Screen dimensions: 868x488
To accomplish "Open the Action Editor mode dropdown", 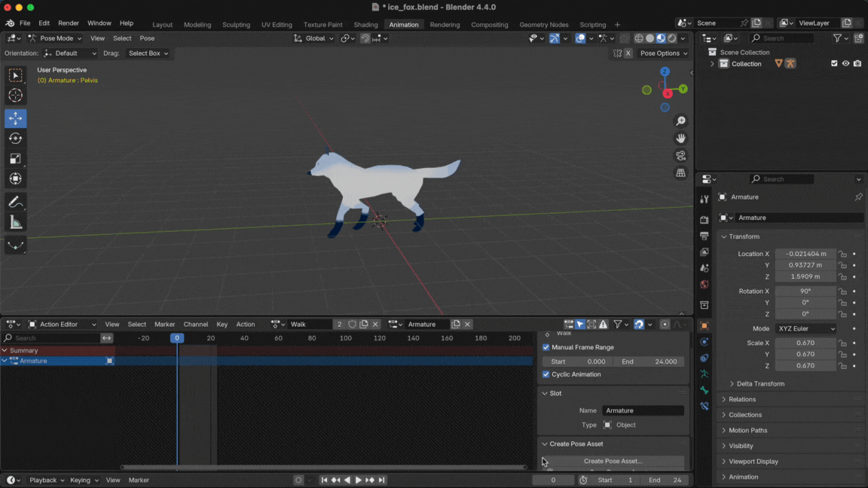I will 62,325.
